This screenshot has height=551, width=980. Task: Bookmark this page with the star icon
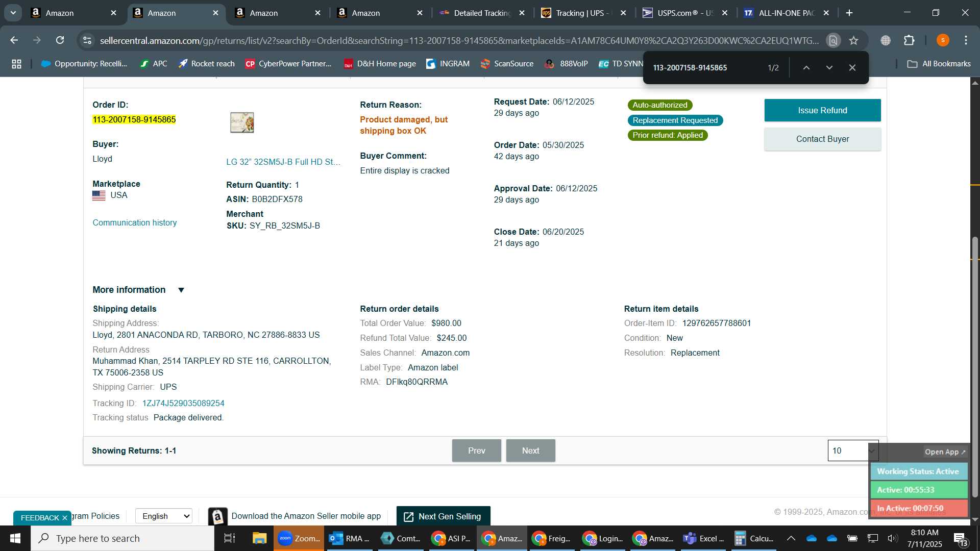point(854,40)
